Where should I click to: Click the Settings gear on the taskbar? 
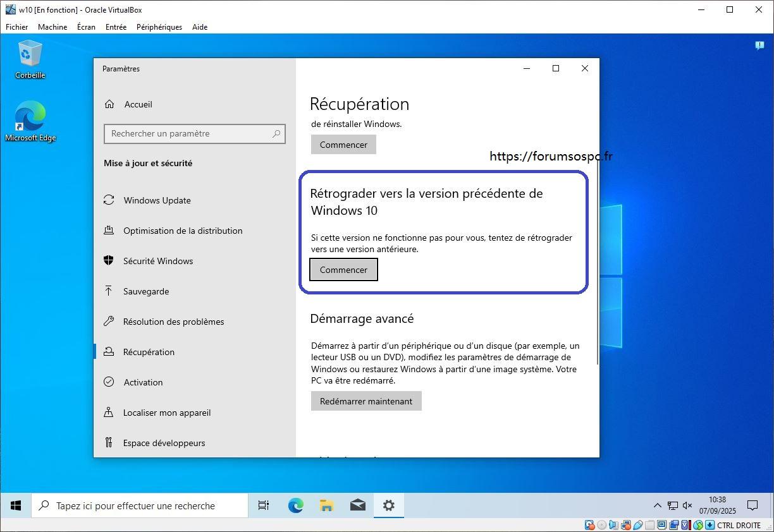coord(388,505)
